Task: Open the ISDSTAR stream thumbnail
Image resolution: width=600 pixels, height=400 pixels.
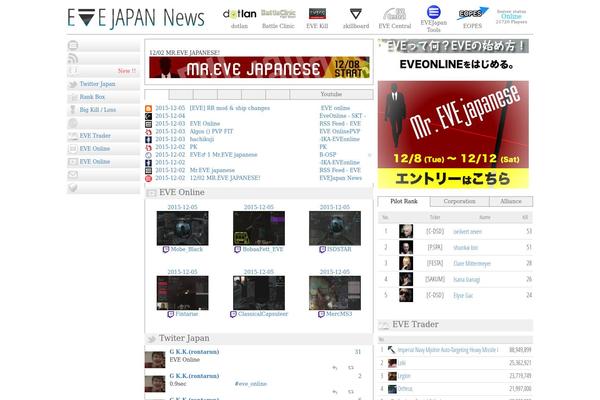Action: [335, 228]
